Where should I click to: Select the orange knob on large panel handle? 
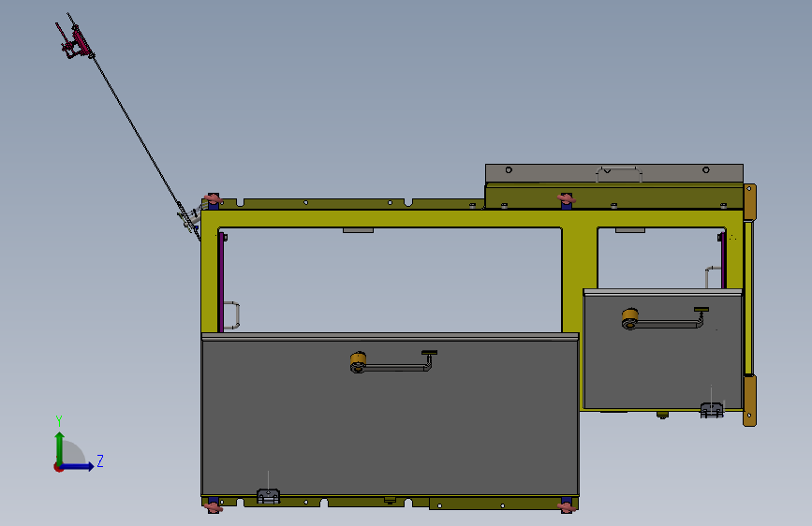pyautogui.click(x=358, y=359)
